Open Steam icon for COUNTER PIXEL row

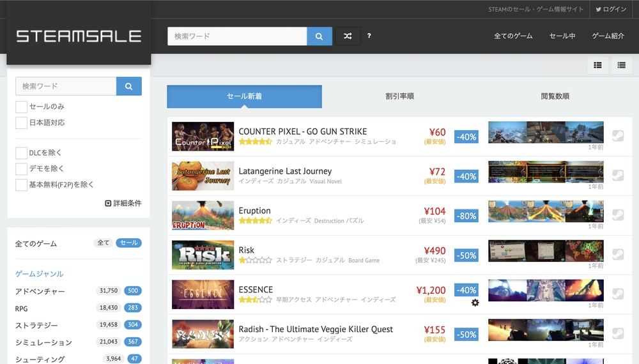point(617,136)
